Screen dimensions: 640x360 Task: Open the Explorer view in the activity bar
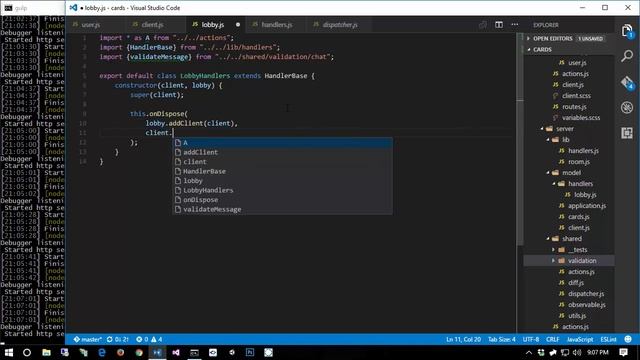[x=627, y=31]
